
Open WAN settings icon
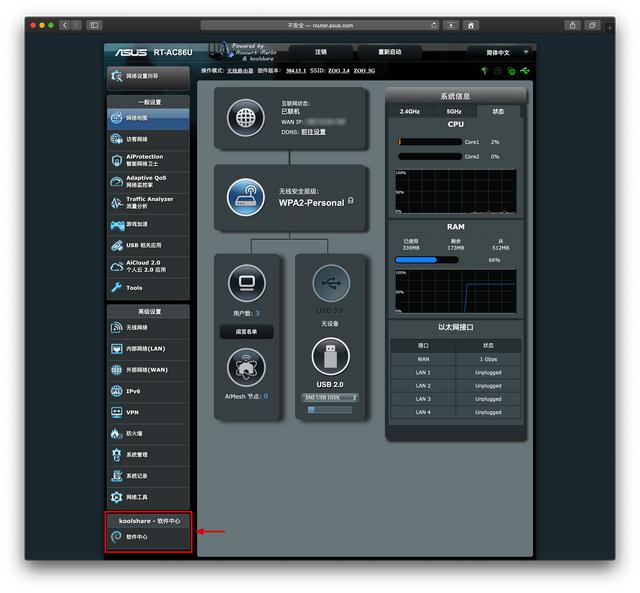tap(116, 370)
